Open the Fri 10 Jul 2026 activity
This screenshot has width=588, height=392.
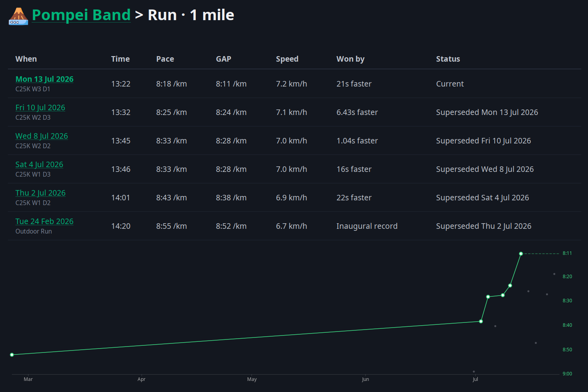(40, 107)
